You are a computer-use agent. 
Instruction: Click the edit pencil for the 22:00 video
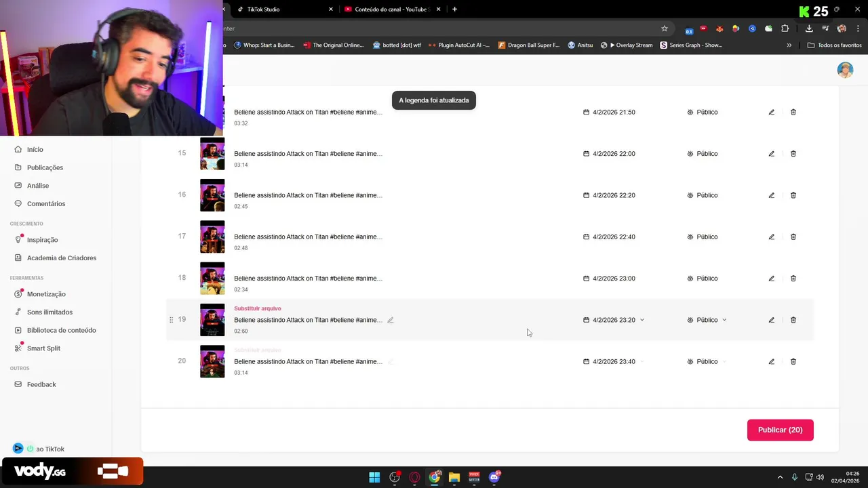771,154
